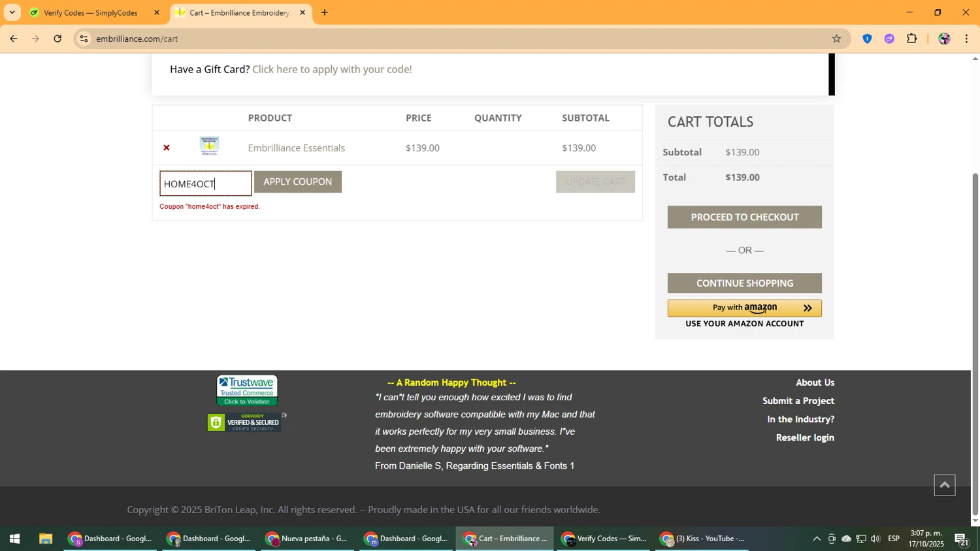Viewport: 980px width, 551px height.
Task: Show hidden system tray icons
Action: pos(817,539)
